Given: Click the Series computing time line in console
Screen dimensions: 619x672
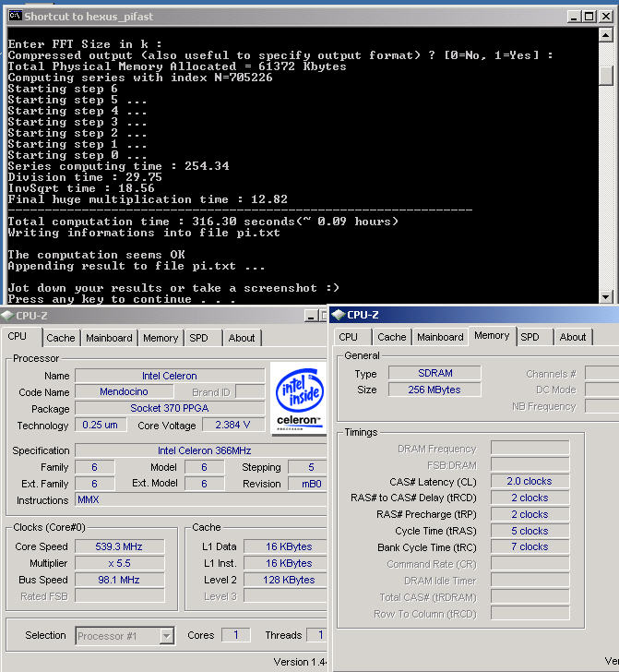Looking at the screenshot, I should click(119, 166).
